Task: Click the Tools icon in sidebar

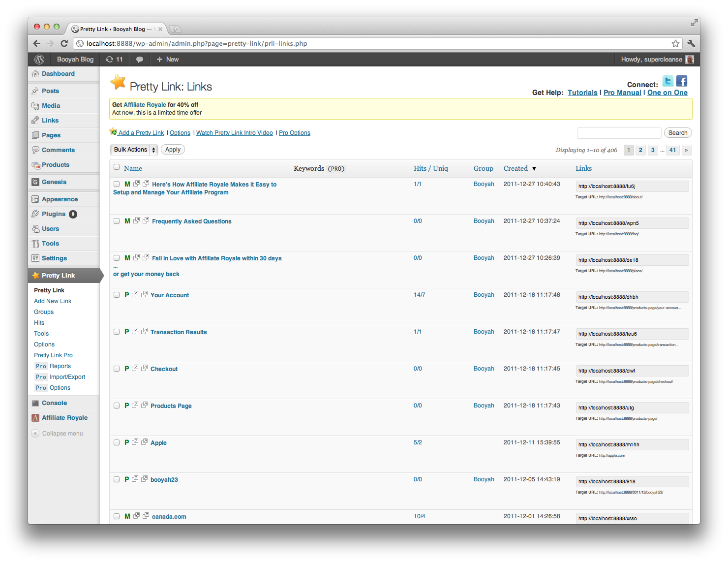Action: pyautogui.click(x=35, y=244)
